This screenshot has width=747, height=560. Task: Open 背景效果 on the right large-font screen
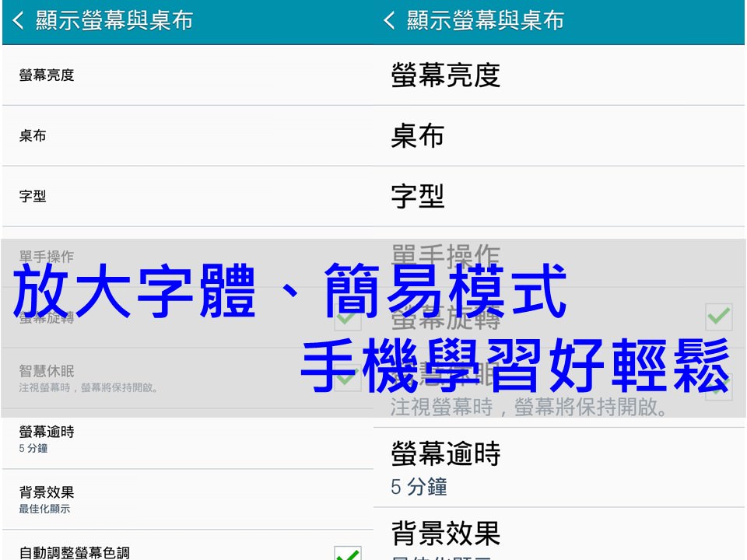click(x=559, y=534)
